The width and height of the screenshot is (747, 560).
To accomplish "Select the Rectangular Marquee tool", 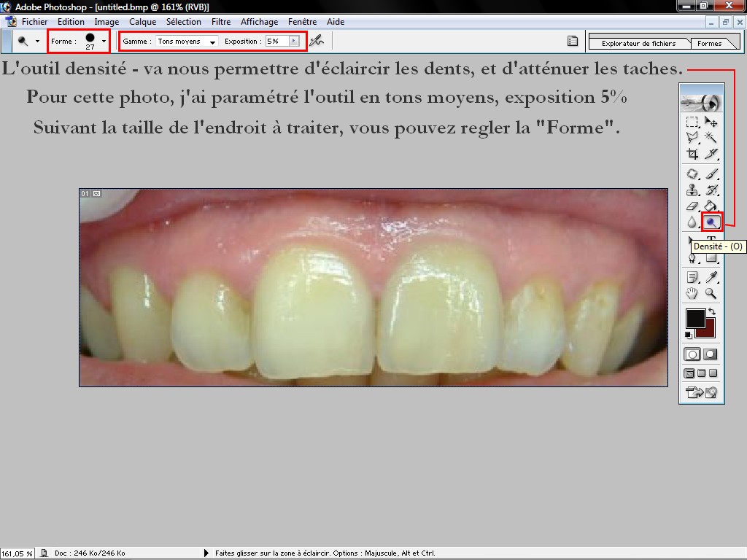I will pos(692,122).
